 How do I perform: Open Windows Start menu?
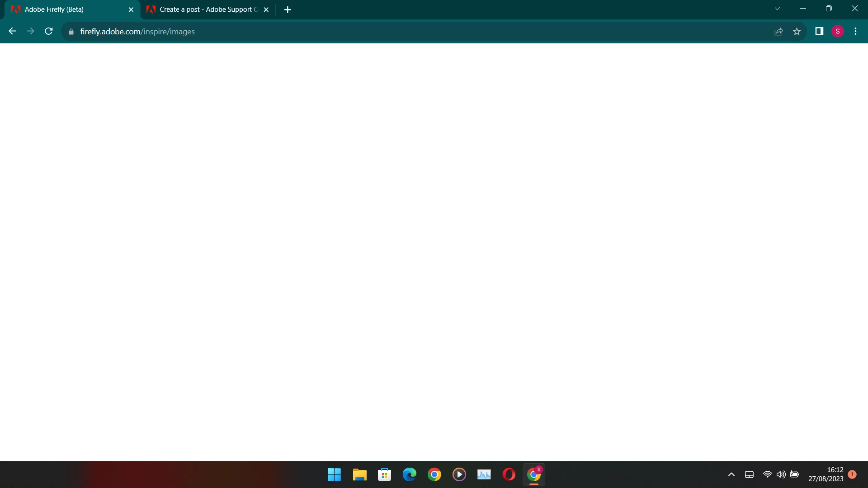[x=334, y=474]
